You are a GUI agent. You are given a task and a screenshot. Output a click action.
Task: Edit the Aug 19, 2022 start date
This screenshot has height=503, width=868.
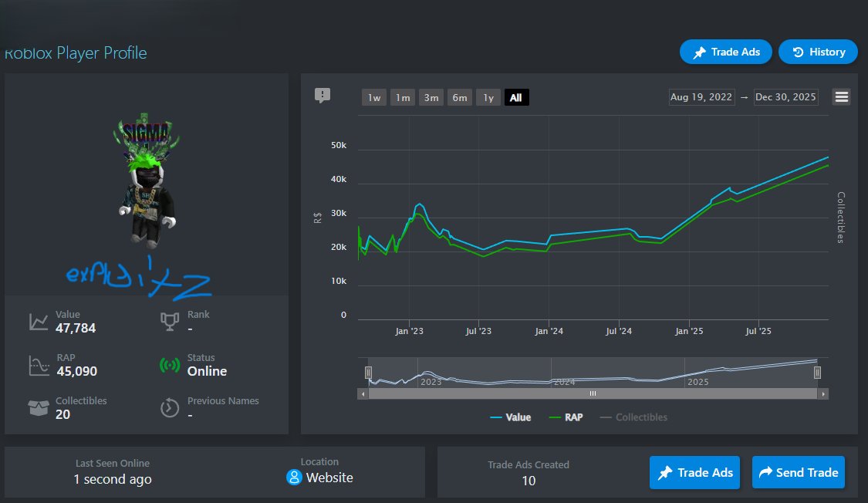pyautogui.click(x=701, y=97)
